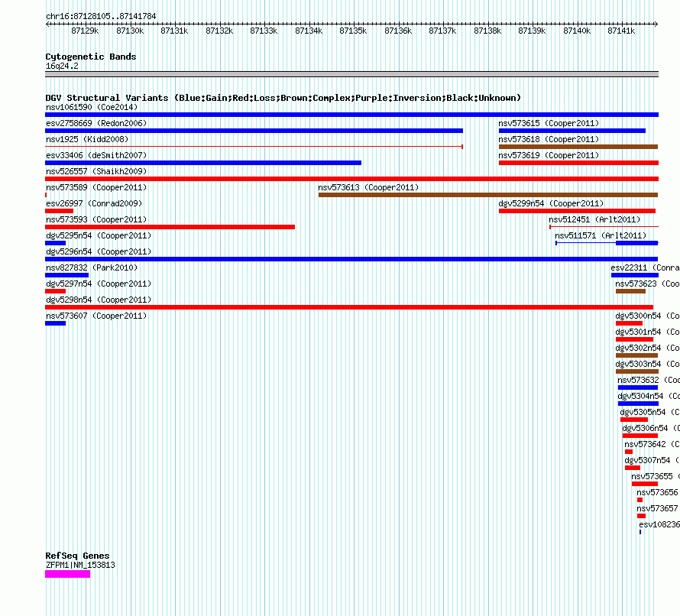This screenshot has height=616, width=680.
Task: Click the 87133k ruler tick label
Action: coord(264,31)
